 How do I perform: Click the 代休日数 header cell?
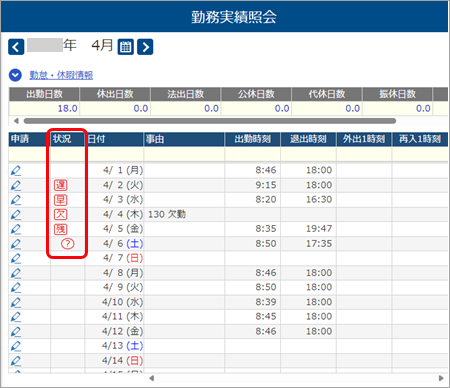(x=327, y=94)
